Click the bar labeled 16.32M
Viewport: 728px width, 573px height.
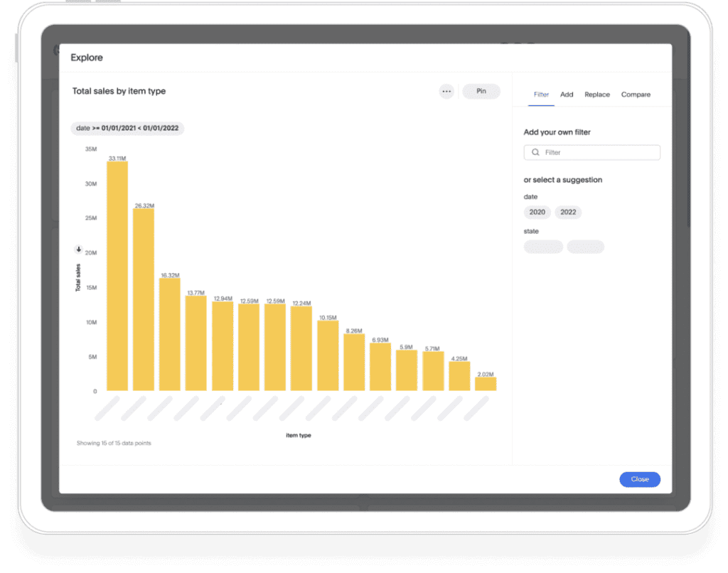click(x=169, y=334)
